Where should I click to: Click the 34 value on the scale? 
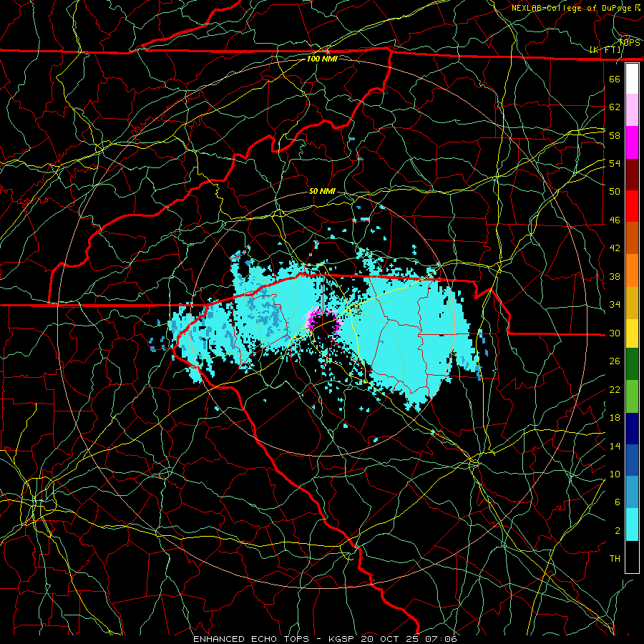(x=615, y=305)
